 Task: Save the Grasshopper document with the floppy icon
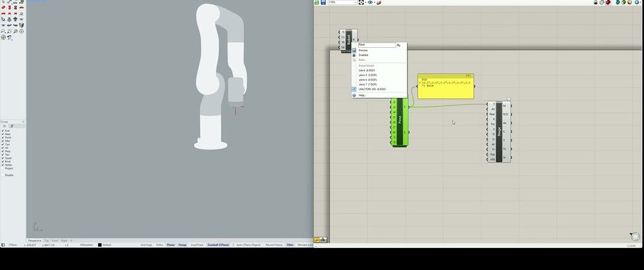323,3
